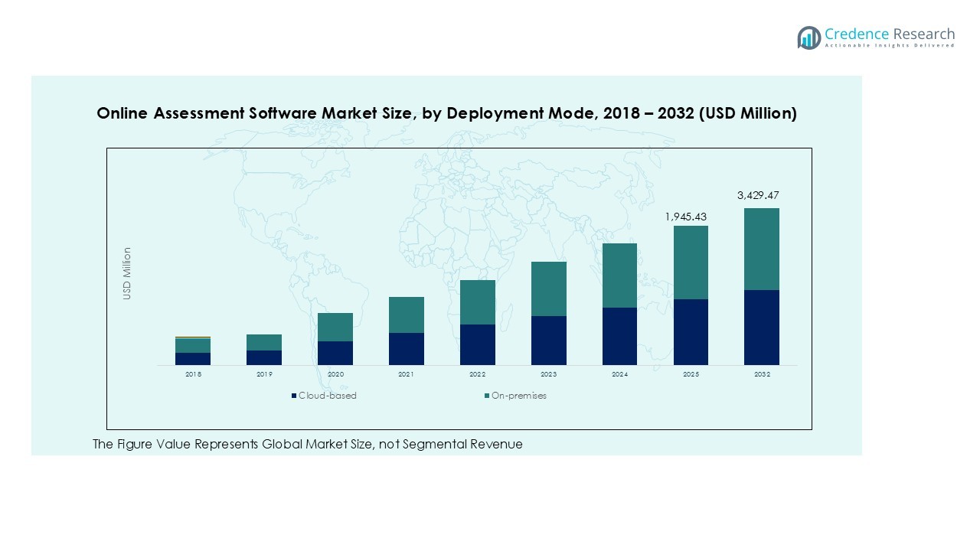Click the 2032 on-premises bar segment

point(762,249)
